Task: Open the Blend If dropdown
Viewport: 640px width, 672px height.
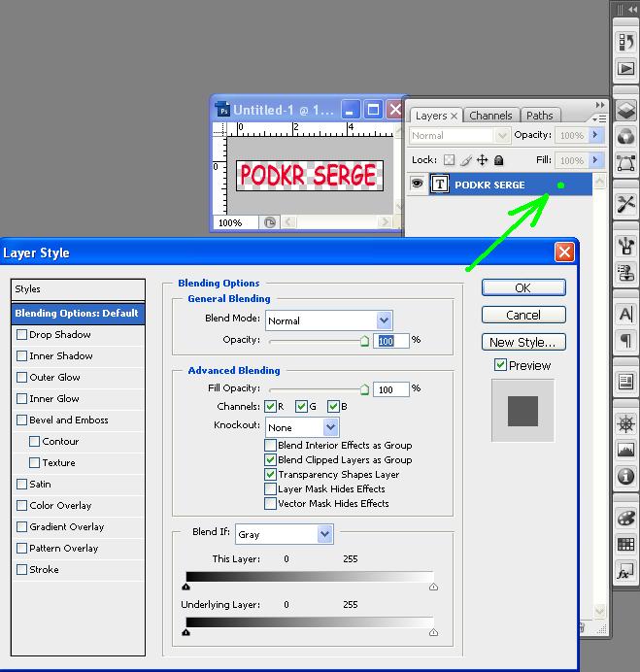Action: click(285, 534)
